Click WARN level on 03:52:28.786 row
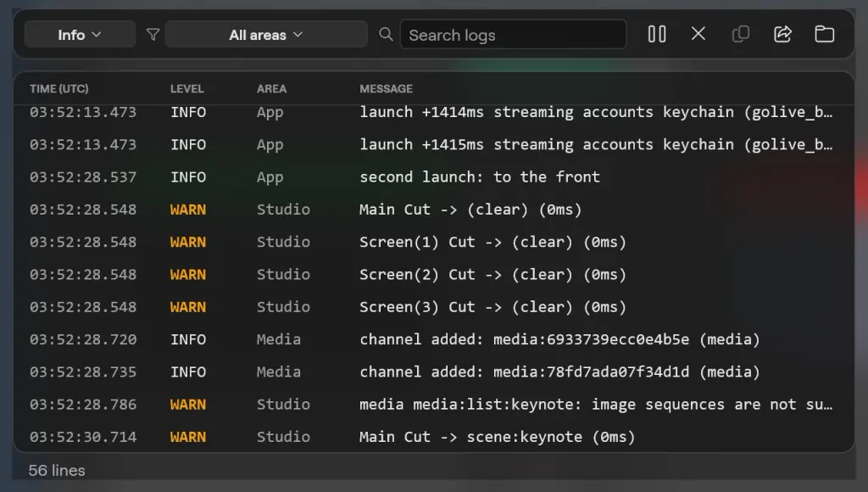The image size is (868, 492). click(x=188, y=405)
